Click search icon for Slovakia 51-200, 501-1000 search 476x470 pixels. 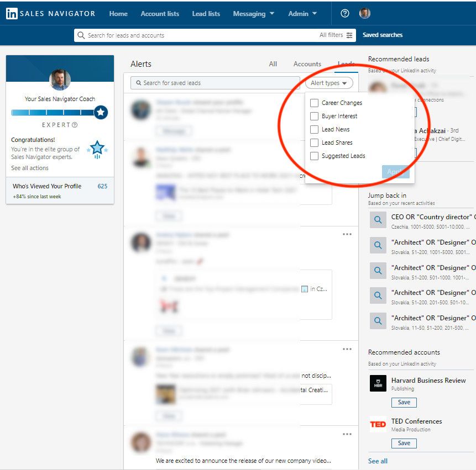(378, 271)
